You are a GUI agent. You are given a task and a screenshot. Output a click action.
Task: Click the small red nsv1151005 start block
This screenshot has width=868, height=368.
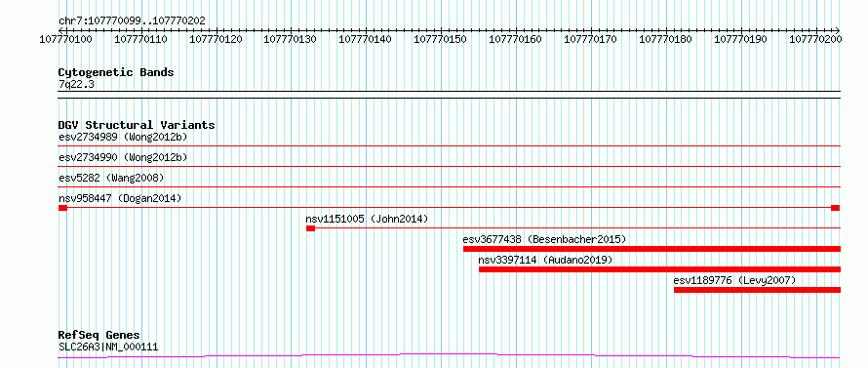[x=310, y=228]
